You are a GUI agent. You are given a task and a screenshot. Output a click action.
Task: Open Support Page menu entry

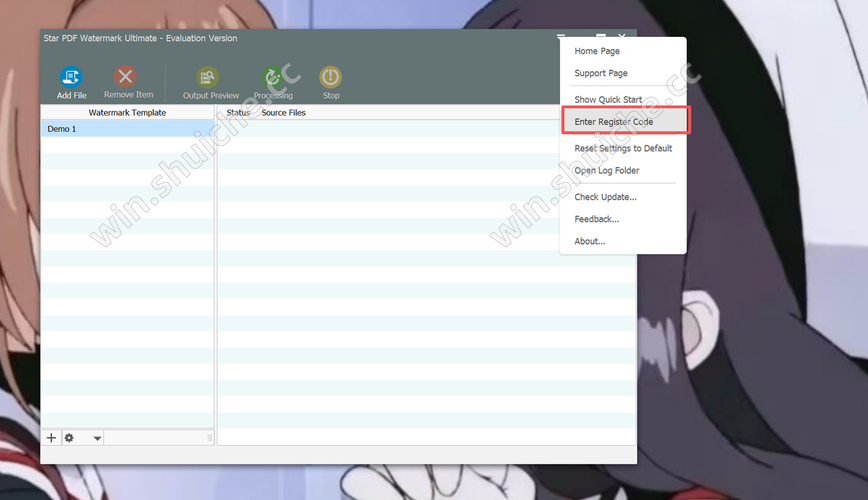[601, 73]
